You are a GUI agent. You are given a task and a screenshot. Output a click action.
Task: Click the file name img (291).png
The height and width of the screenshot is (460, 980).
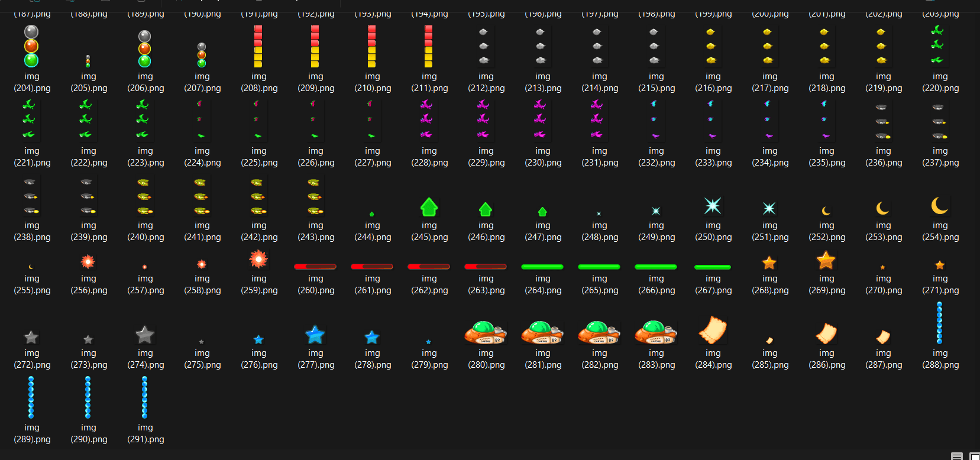(145, 433)
